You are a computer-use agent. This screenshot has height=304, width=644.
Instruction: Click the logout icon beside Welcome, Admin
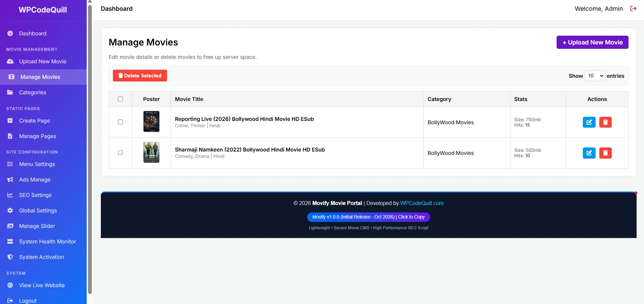[x=633, y=9]
